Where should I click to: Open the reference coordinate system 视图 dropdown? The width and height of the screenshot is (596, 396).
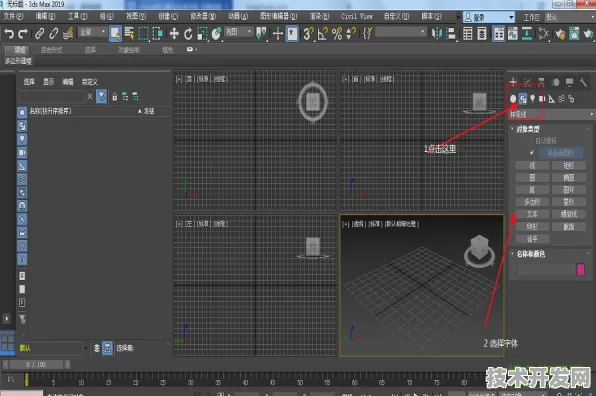(239, 32)
